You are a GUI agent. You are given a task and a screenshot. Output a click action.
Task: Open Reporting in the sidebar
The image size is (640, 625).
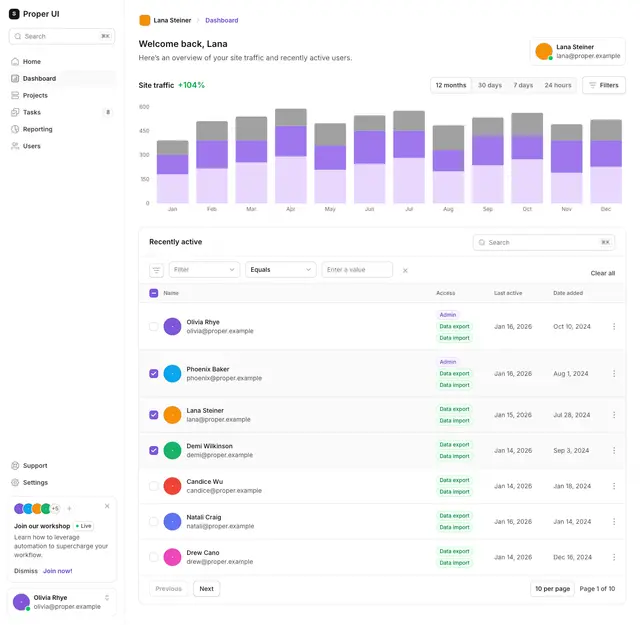point(62,129)
